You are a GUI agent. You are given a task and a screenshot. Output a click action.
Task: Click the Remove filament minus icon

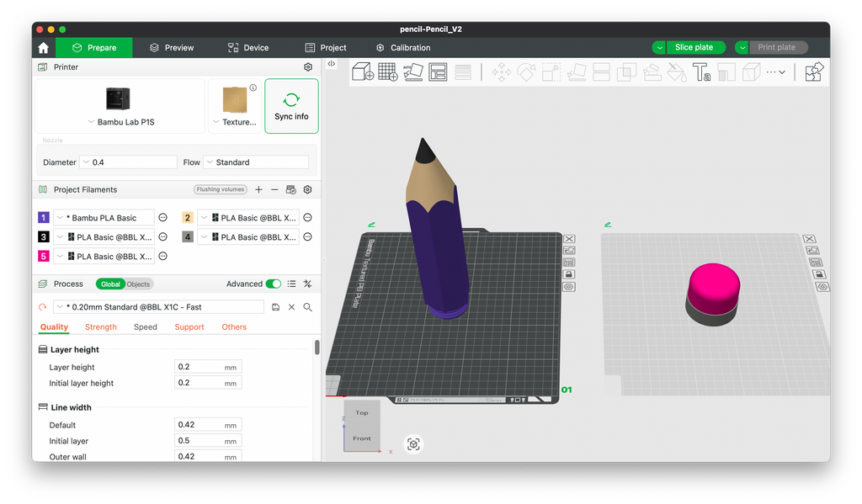point(274,189)
